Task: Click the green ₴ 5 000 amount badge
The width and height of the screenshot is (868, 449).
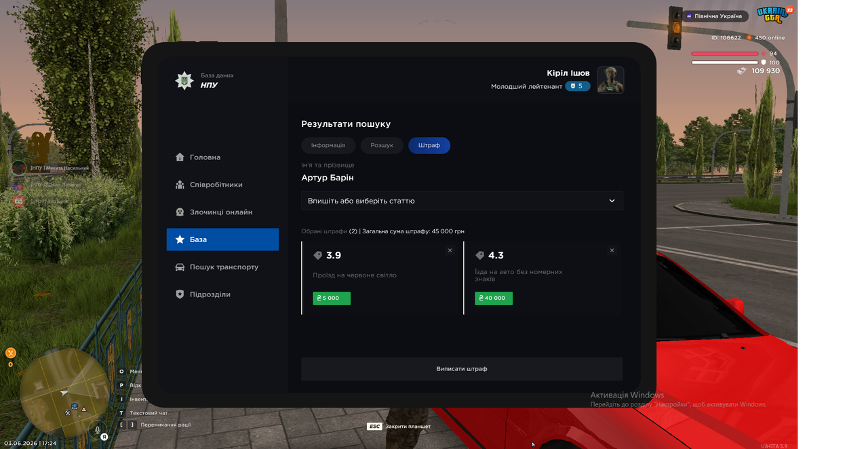Action: tap(332, 298)
